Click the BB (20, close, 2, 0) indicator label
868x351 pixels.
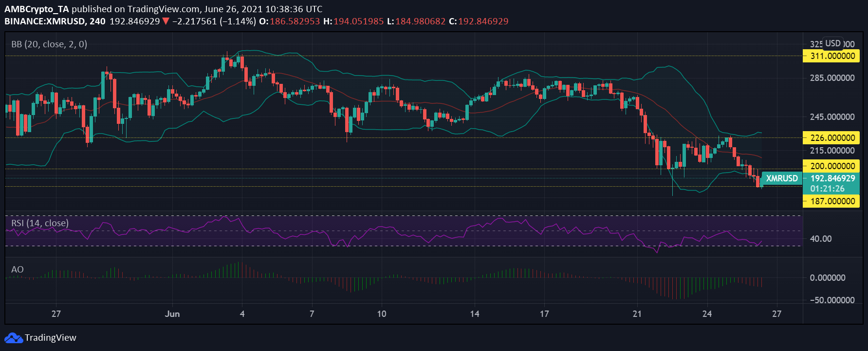click(x=49, y=44)
